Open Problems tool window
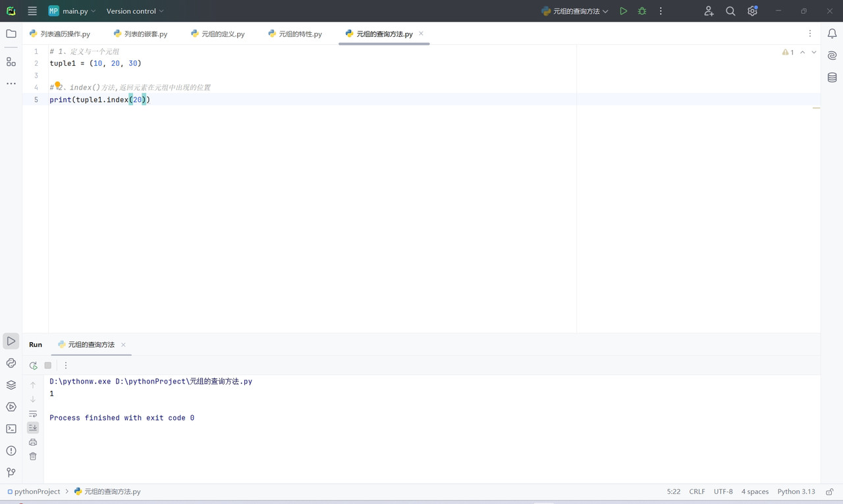This screenshot has width=843, height=504. (x=11, y=451)
